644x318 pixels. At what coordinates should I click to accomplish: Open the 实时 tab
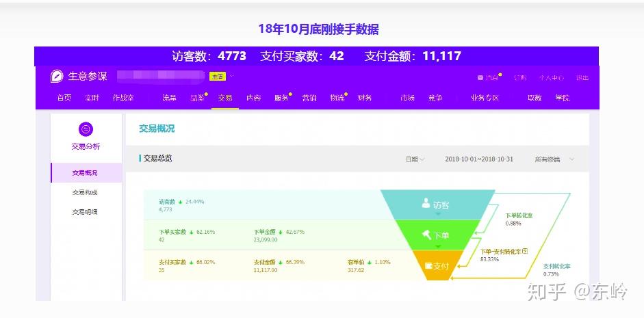[x=92, y=98]
